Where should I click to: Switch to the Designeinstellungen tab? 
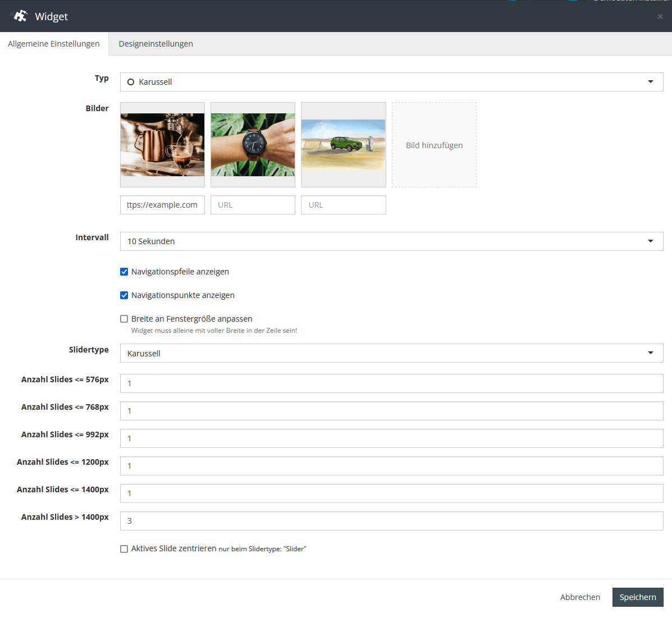(156, 44)
